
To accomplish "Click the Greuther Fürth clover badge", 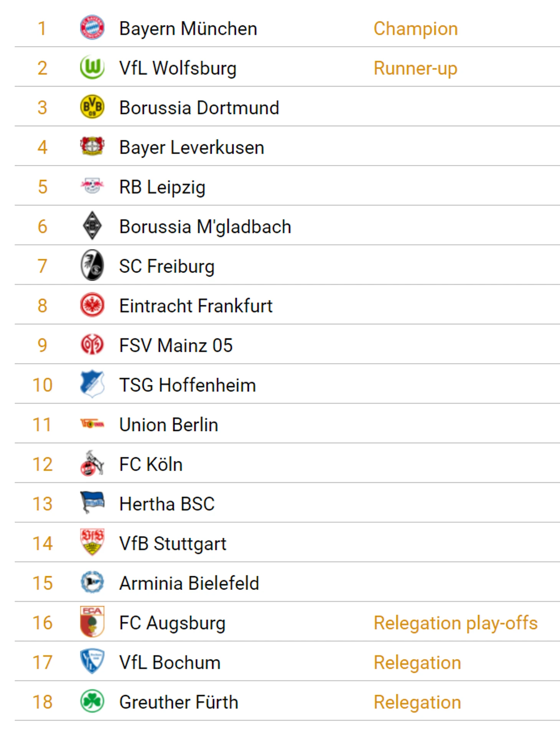I will coord(92,701).
